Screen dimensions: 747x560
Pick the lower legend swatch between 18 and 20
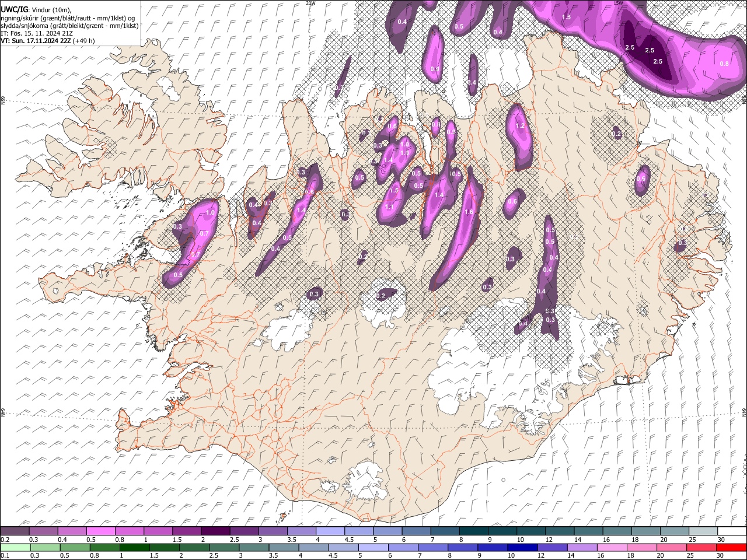641,547
